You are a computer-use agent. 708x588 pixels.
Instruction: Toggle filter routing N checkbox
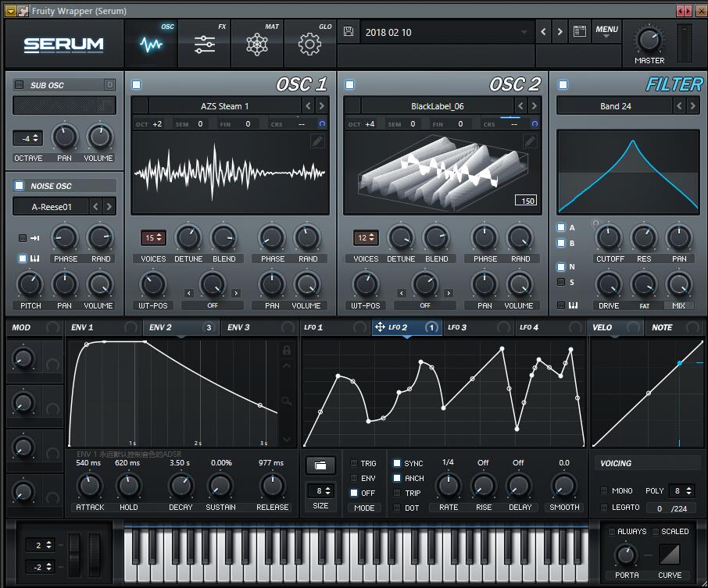[561, 267]
